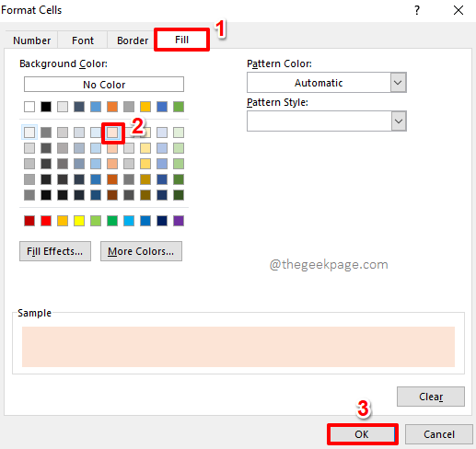Expand the Pattern Style dropdown arrow
Image resolution: width=476 pixels, height=449 pixels.
[399, 121]
